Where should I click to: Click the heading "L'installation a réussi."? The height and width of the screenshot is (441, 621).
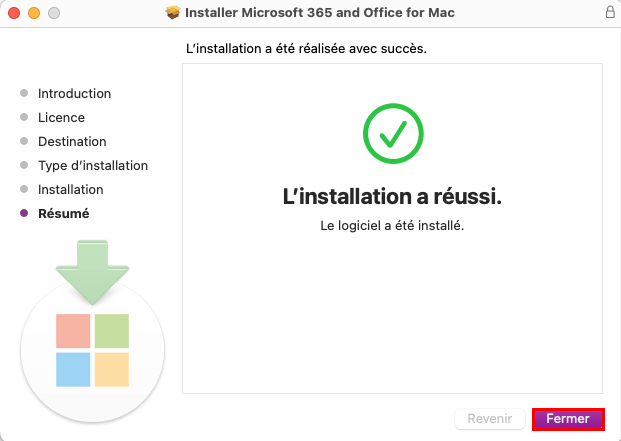(x=392, y=196)
